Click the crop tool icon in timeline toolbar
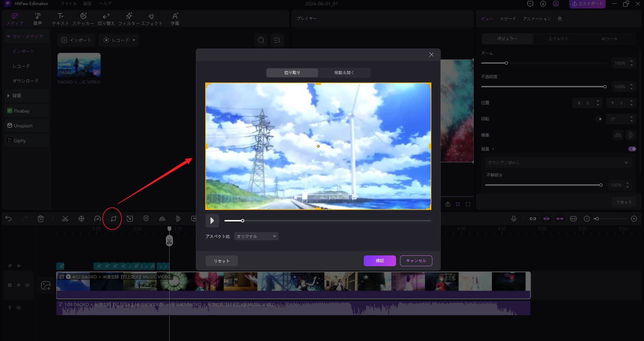The width and height of the screenshot is (644, 341). pyautogui.click(x=113, y=219)
